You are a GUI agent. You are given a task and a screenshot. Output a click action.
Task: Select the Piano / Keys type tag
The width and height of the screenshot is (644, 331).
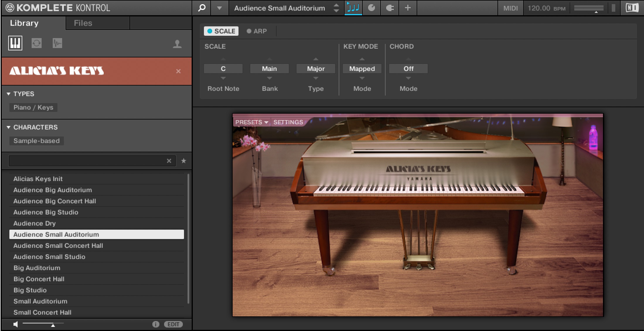coord(33,108)
